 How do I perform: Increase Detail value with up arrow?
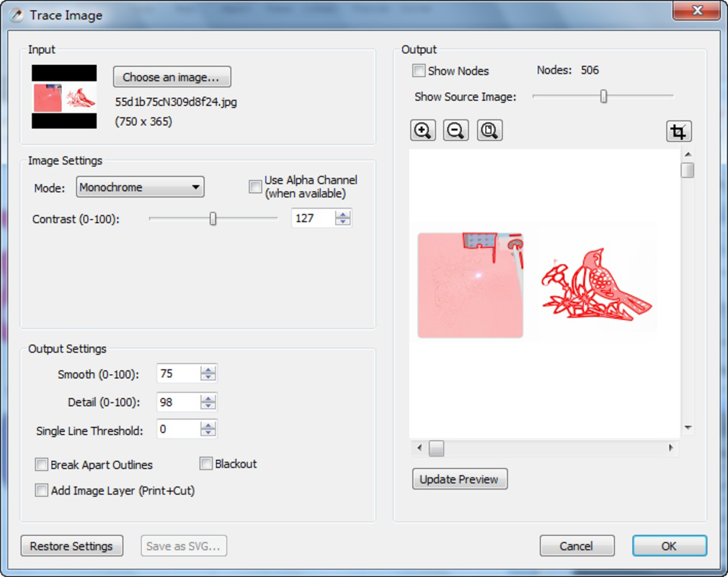(208, 398)
